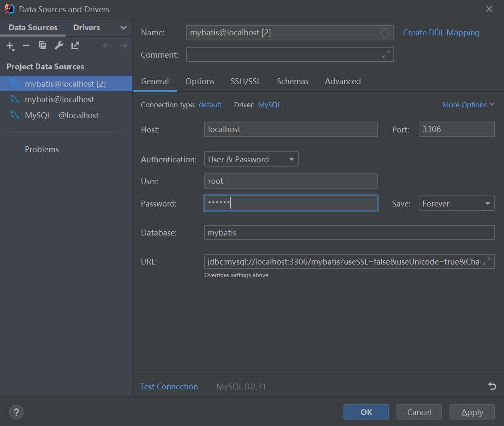Expand the Comment field editor
The width and height of the screenshot is (504, 426).
click(386, 54)
